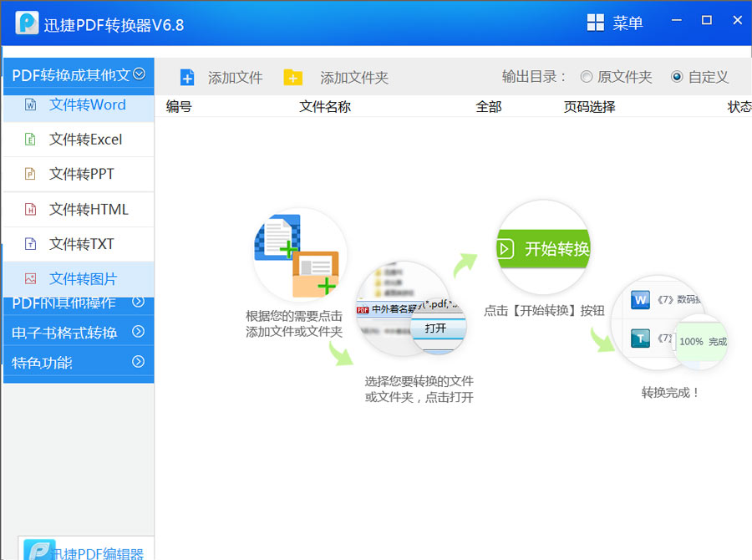Select the 自定义 output radio button

[677, 77]
